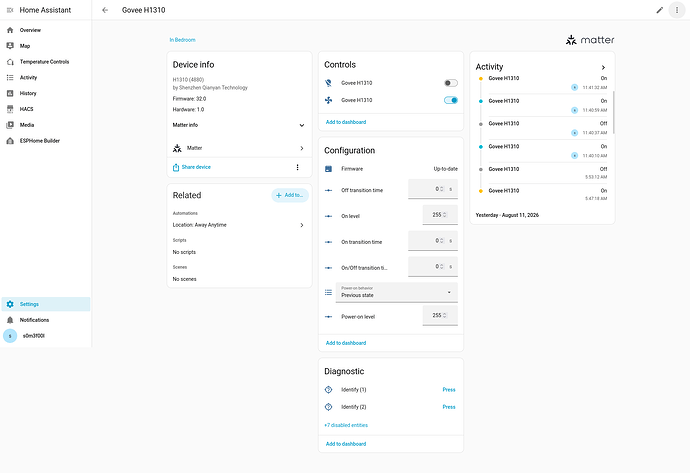Click Add to dashboard under Diagnostic
690x473 pixels.
(346, 444)
